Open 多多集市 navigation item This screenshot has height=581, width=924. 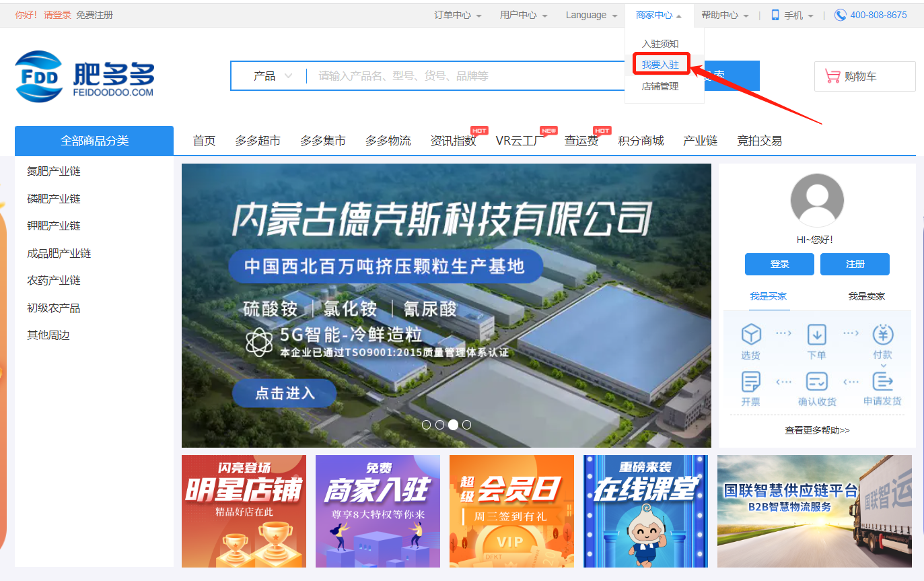[323, 141]
